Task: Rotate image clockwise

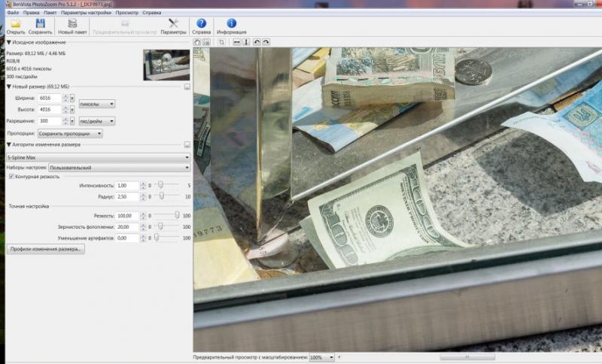Action: tap(266, 42)
